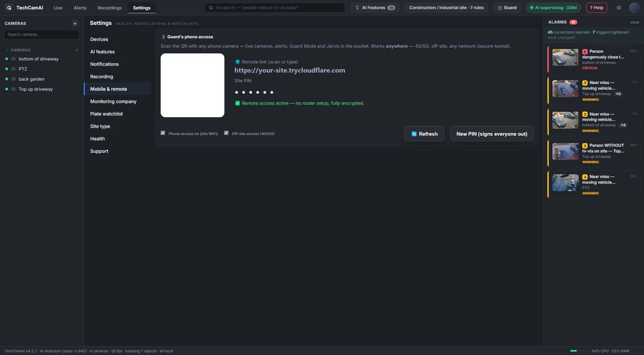
Task: Click the refresh icon inside Refresh button
Action: [x=414, y=134]
